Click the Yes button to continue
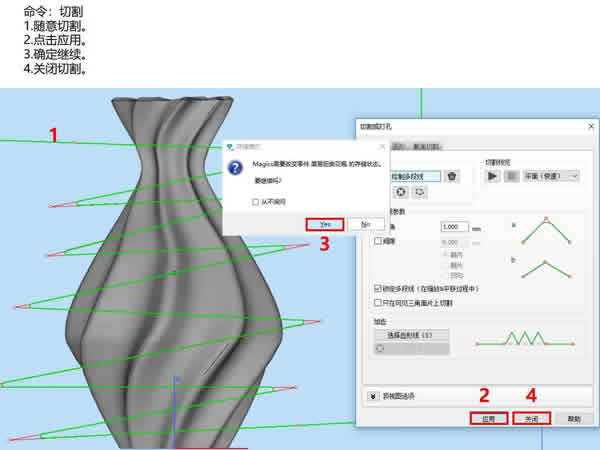600x450 pixels. (325, 224)
